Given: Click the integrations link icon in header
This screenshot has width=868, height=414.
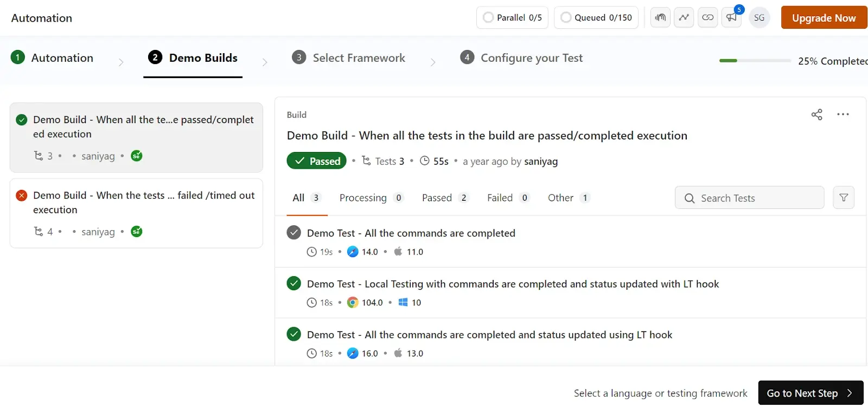Looking at the screenshot, I should pyautogui.click(x=707, y=17).
